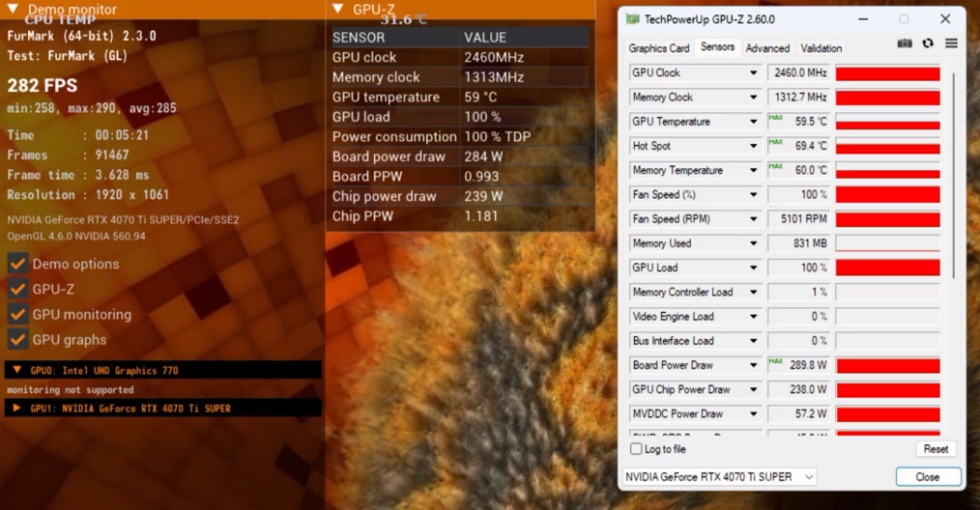This screenshot has height=510, width=980.
Task: Collapse the Demo monitor panel triangle
Action: click(13, 9)
